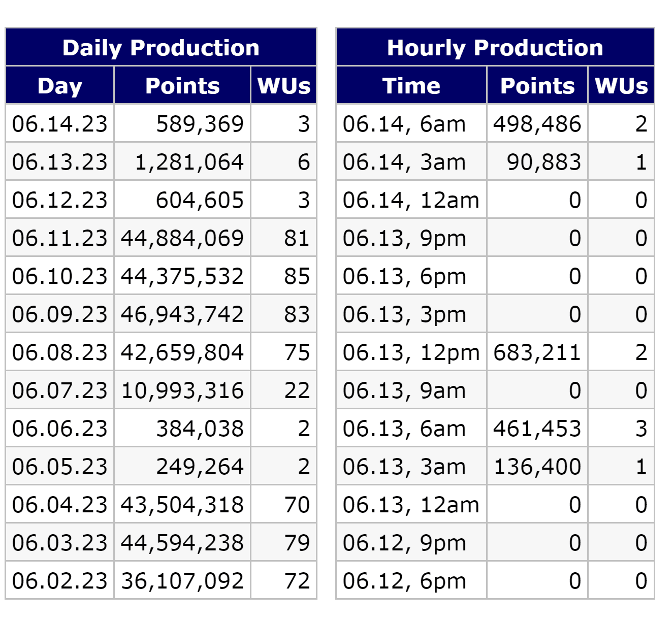Click the 06.12, 6pm time cell
The image size is (672, 621).
404,581
